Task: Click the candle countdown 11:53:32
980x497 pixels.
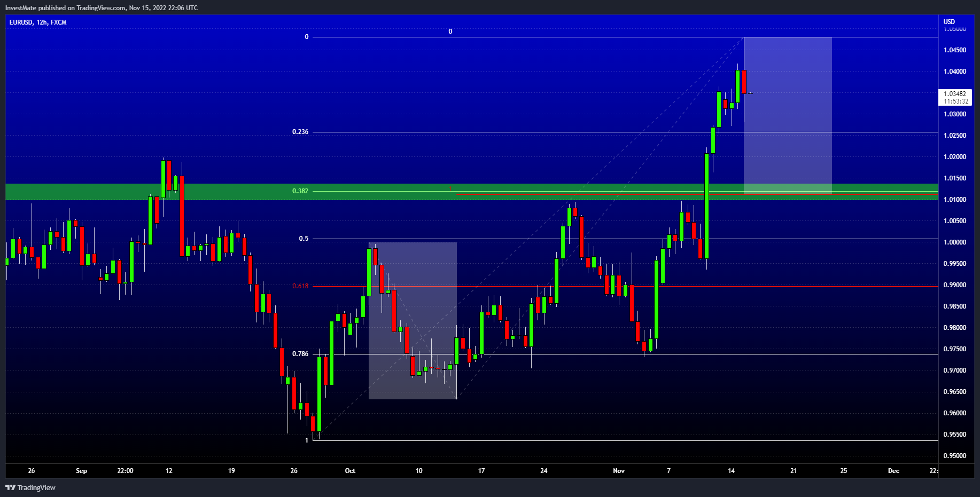Action: pos(955,101)
